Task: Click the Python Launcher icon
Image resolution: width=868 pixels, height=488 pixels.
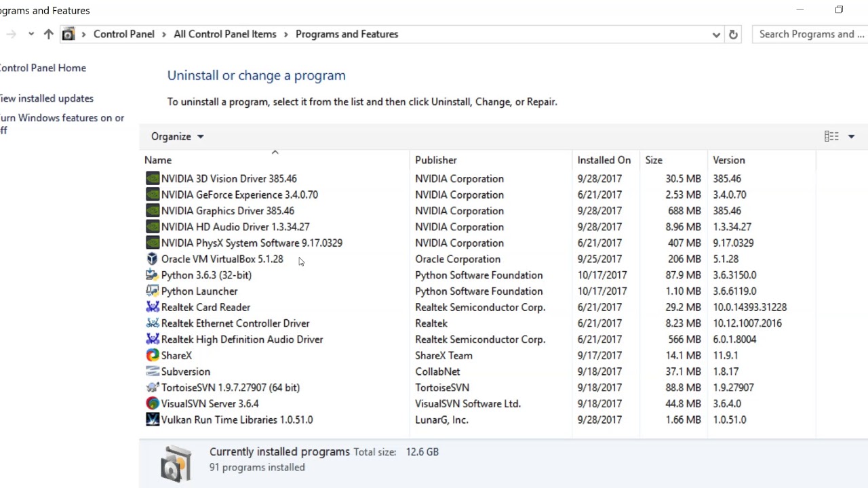Action: (153, 291)
